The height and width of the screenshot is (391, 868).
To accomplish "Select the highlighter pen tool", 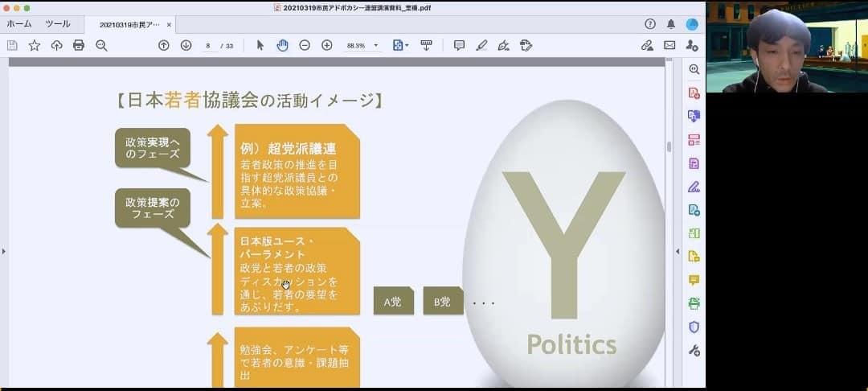I will coord(481,45).
